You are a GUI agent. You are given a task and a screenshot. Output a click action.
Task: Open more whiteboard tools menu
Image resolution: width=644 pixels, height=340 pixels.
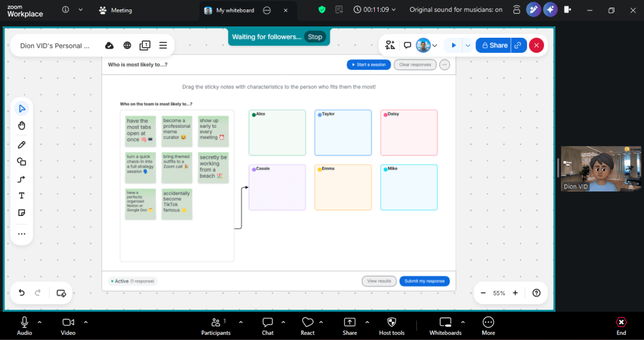click(22, 234)
